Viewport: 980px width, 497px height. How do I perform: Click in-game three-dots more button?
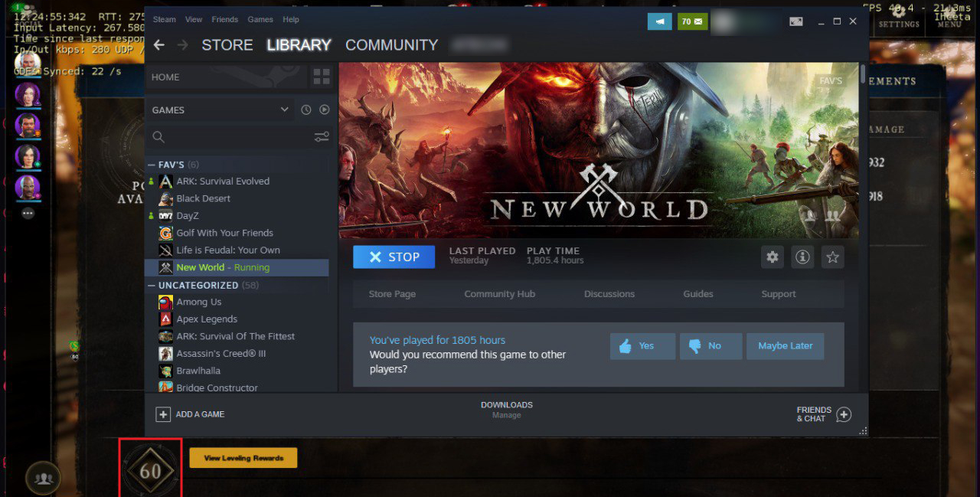point(28,214)
